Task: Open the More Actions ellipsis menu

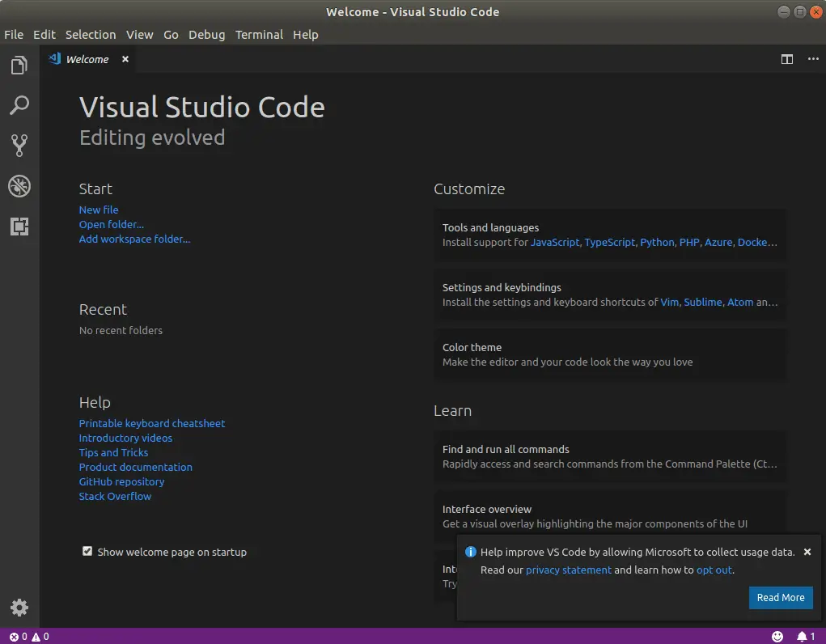Action: [x=813, y=59]
